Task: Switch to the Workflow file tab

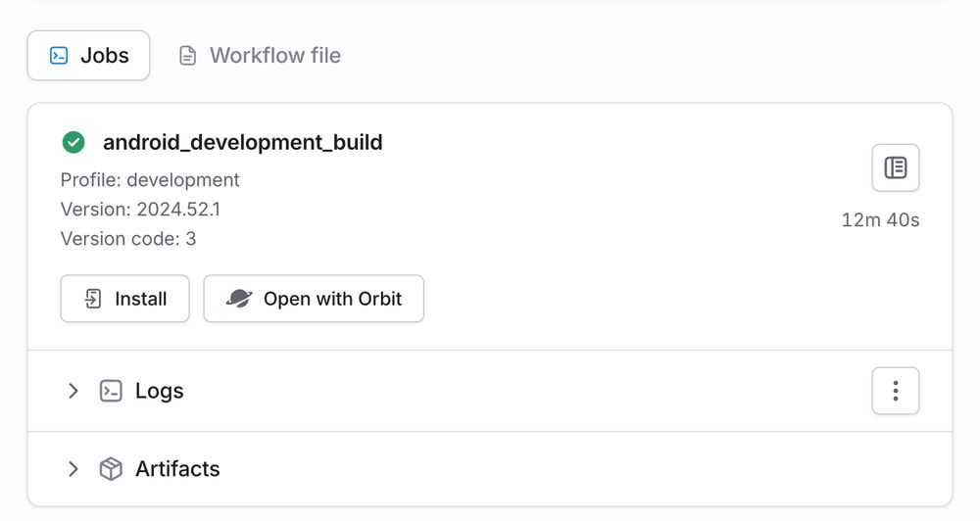Action: pos(260,56)
